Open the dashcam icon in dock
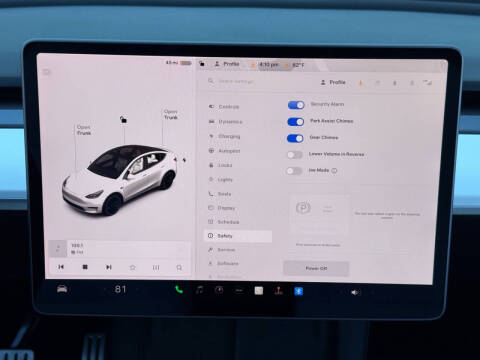The image size is (480, 360). click(219, 290)
